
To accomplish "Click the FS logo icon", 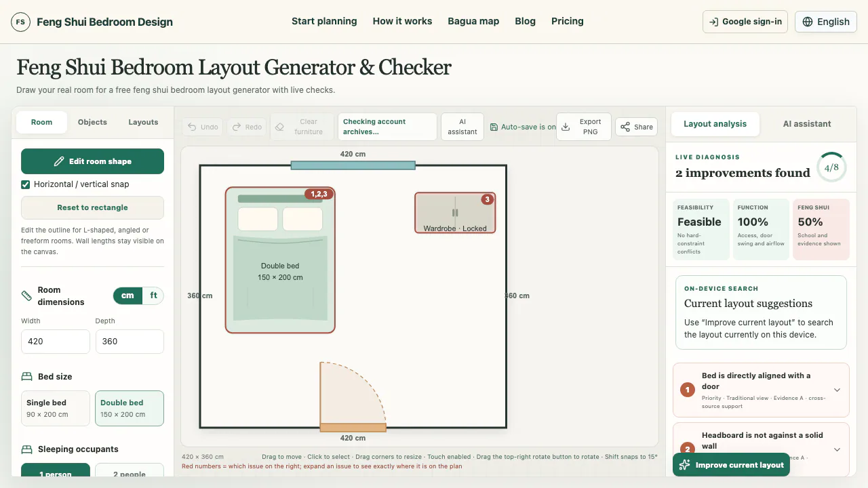I will point(21,22).
